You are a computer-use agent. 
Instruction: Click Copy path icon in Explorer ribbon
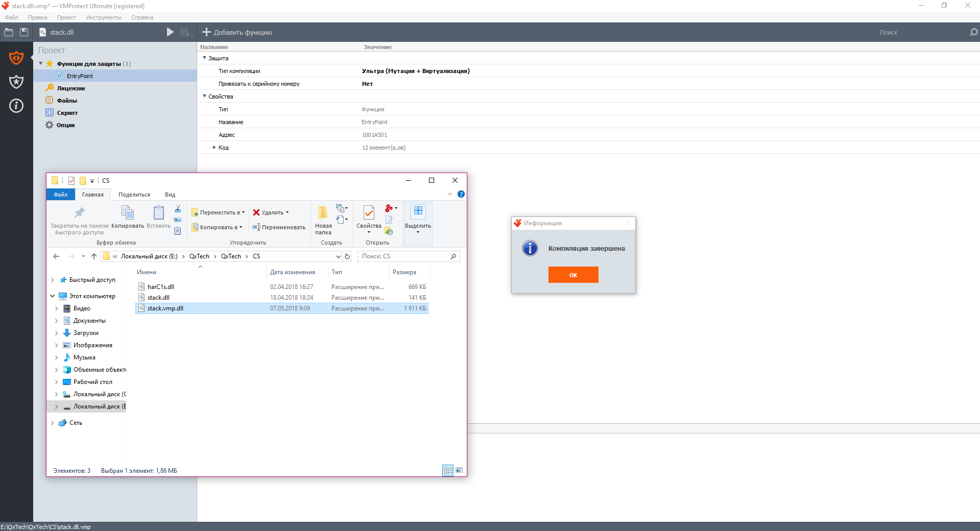point(178,220)
